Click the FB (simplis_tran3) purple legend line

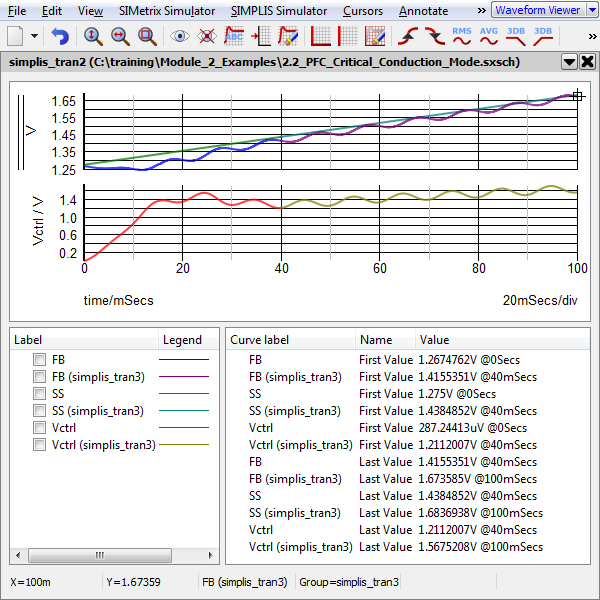click(x=184, y=377)
